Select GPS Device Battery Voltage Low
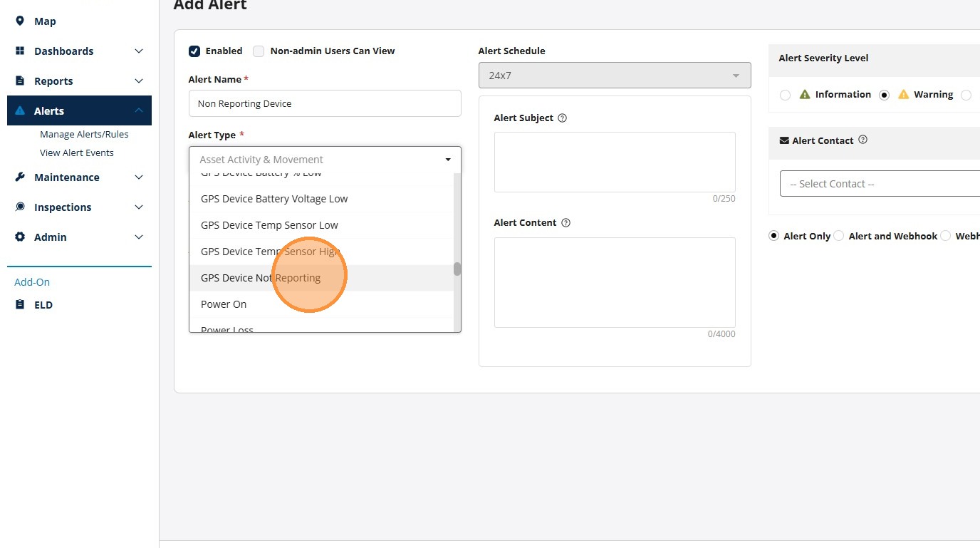 coord(321,199)
